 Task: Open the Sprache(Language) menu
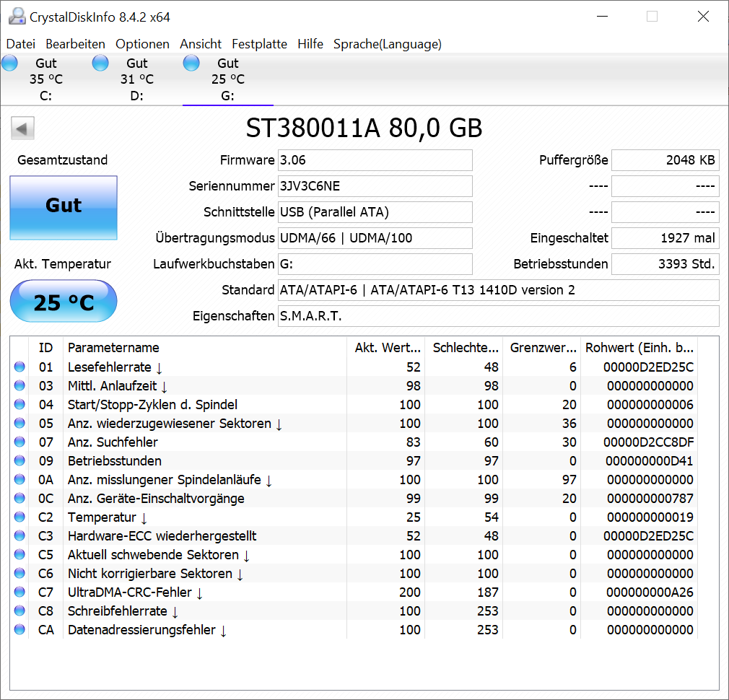[388, 44]
